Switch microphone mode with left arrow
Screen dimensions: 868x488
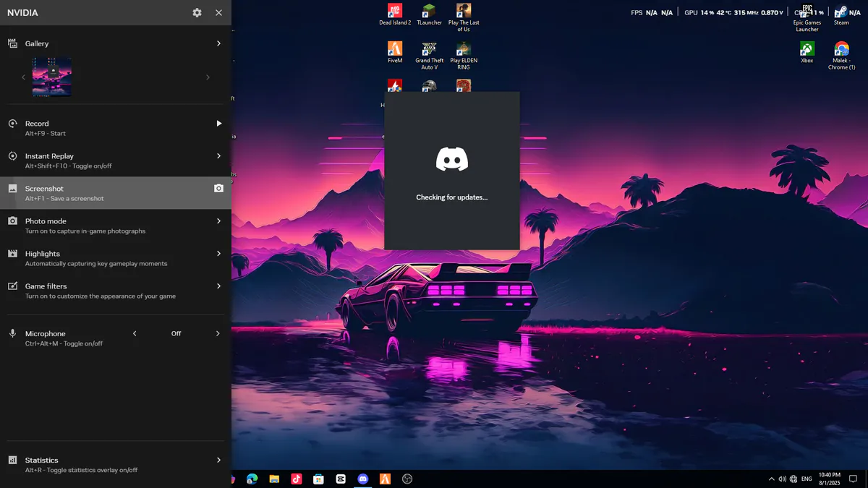click(x=135, y=333)
